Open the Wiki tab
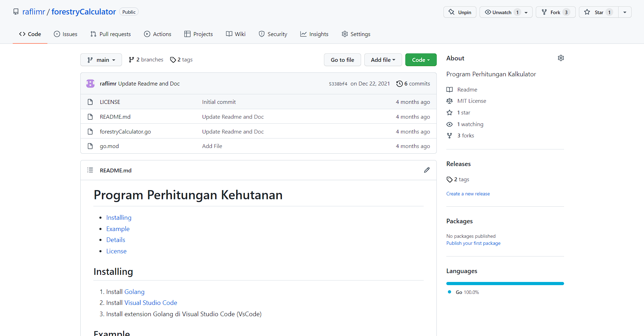The height and width of the screenshot is (336, 644). pyautogui.click(x=236, y=34)
